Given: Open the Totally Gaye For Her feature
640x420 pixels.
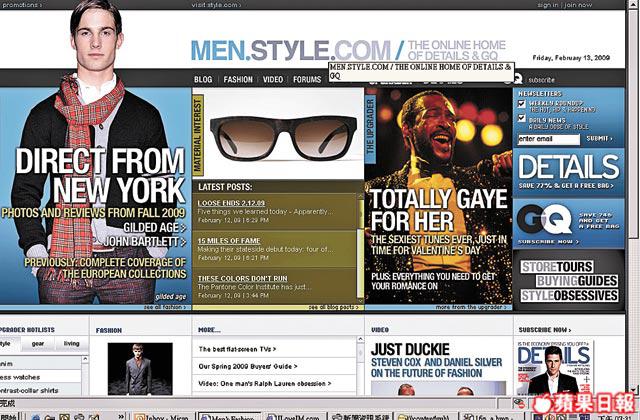Looking at the screenshot, I should pyautogui.click(x=438, y=210).
